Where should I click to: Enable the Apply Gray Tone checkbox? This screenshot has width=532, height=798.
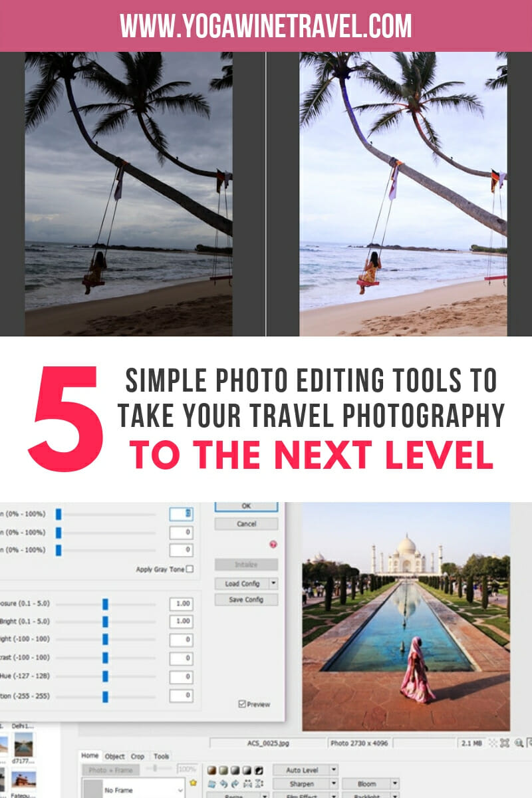coord(190,569)
